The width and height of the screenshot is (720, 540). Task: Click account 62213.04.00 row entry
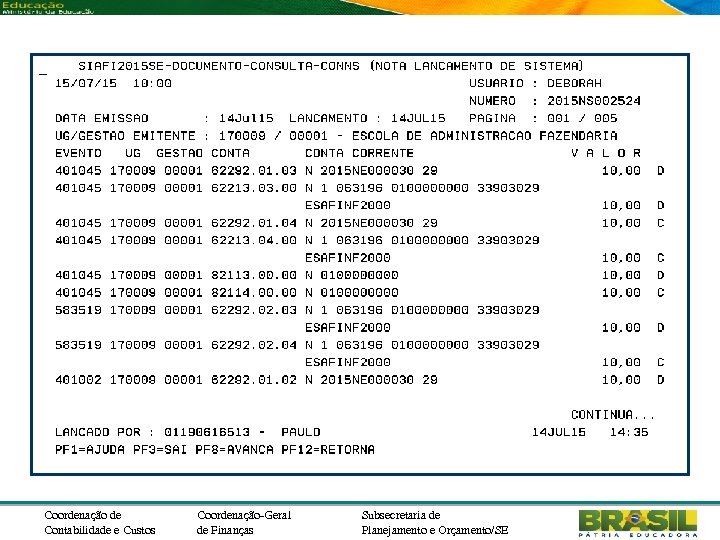tap(254, 240)
